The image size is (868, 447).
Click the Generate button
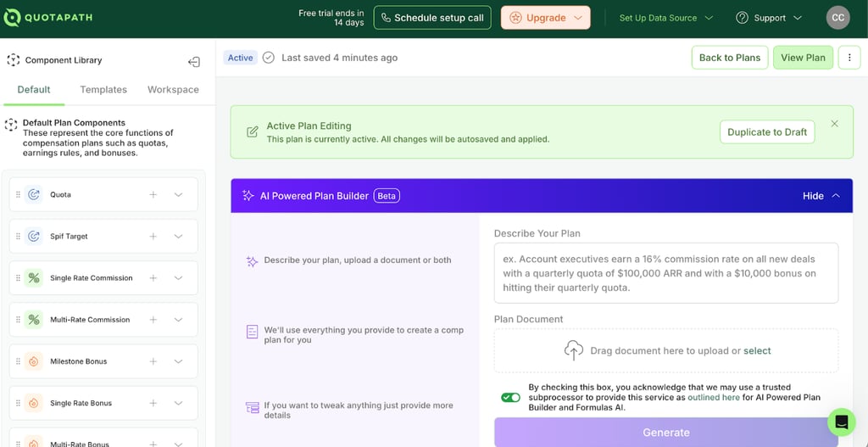pyautogui.click(x=666, y=432)
